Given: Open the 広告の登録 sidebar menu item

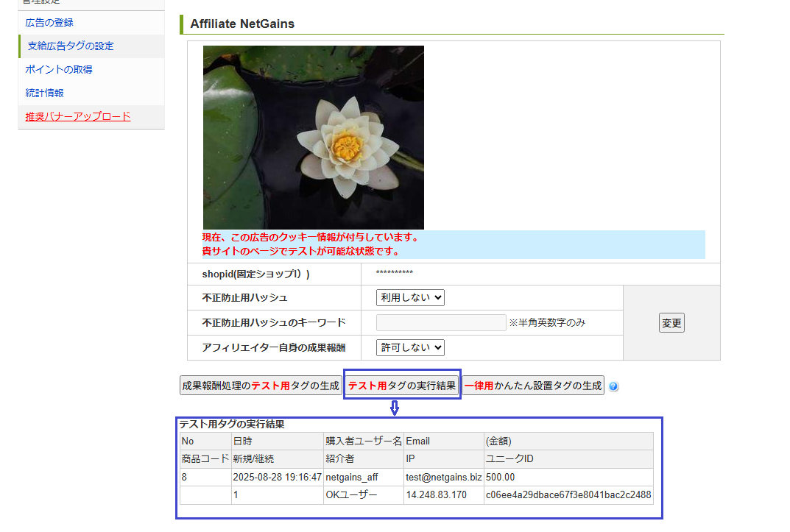Looking at the screenshot, I should coord(49,23).
